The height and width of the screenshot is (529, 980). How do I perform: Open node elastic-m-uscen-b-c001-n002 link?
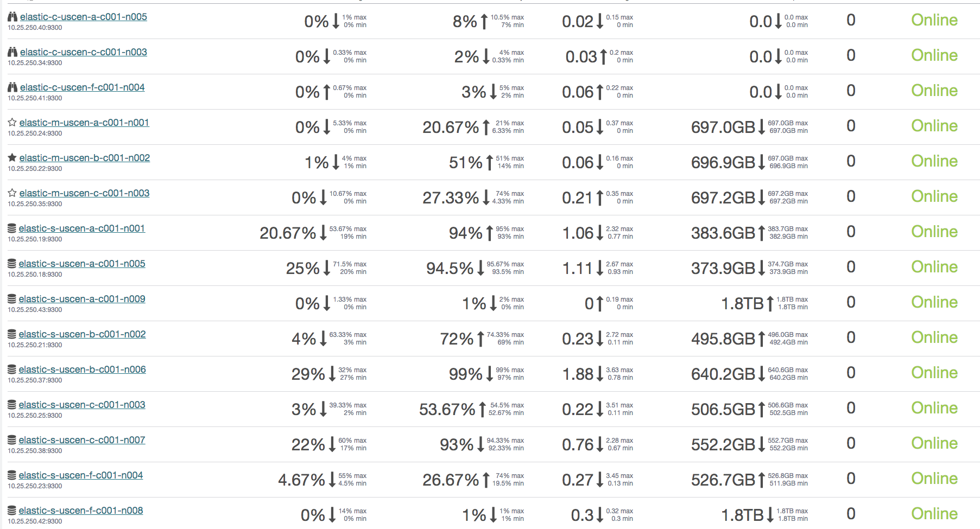pyautogui.click(x=85, y=158)
